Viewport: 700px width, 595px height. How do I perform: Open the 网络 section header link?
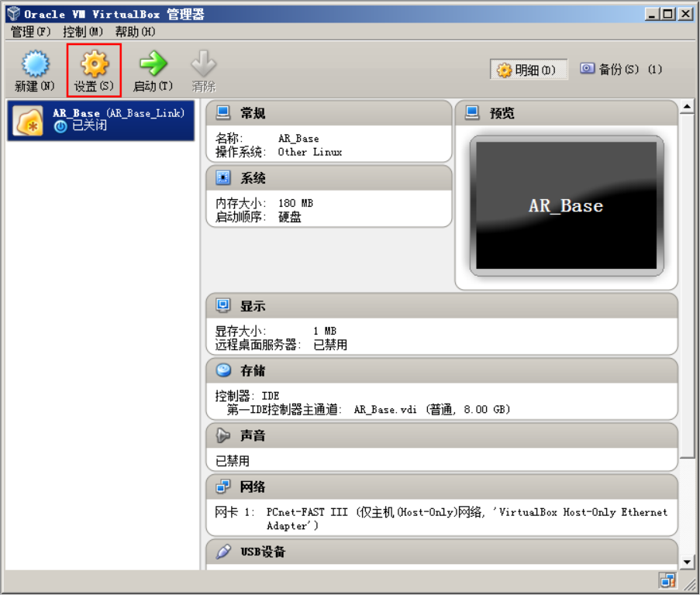coord(253,487)
